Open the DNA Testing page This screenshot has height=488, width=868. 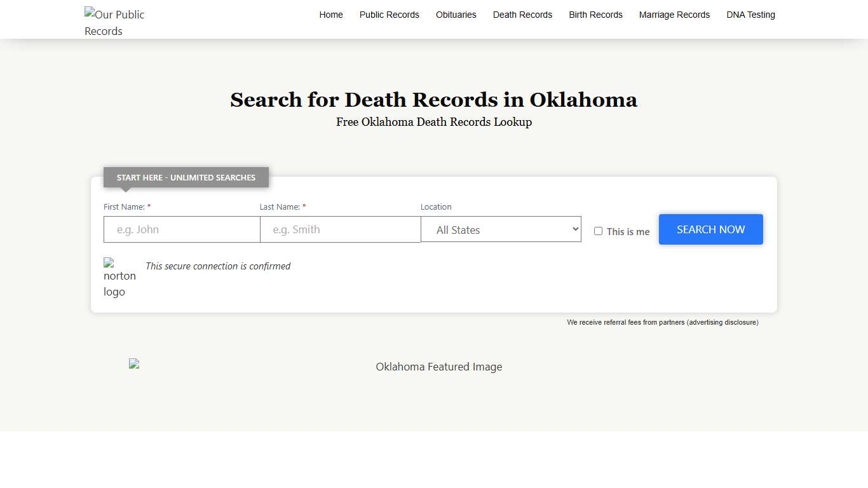[750, 15]
